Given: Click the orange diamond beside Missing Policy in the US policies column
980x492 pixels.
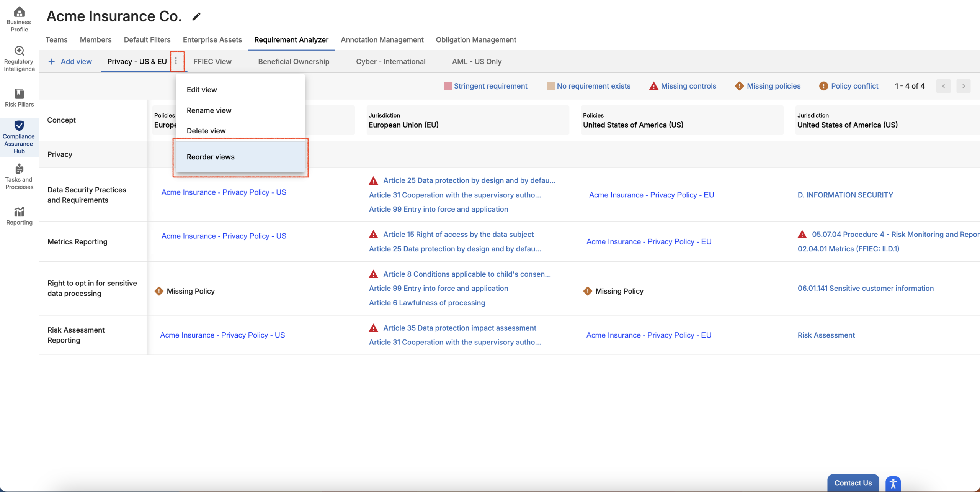Looking at the screenshot, I should click(587, 291).
